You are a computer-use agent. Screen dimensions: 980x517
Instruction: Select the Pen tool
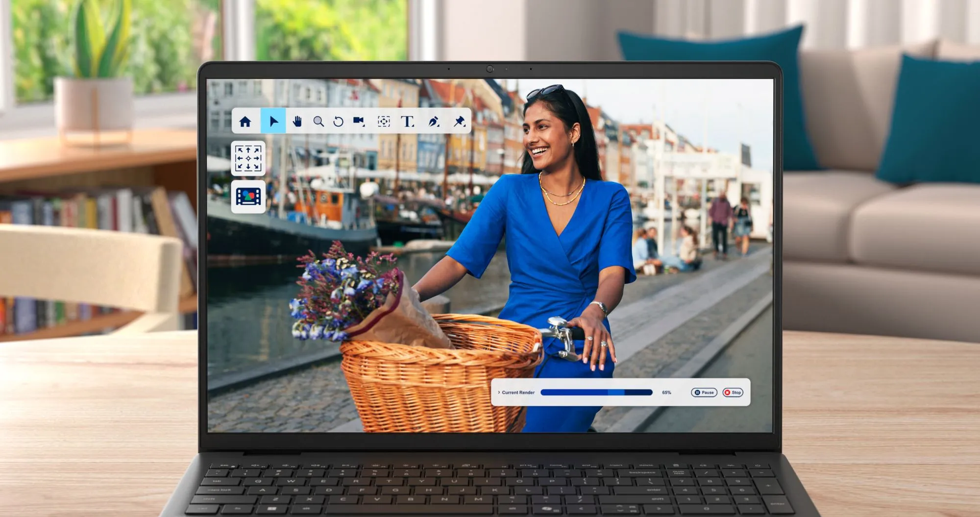point(434,122)
